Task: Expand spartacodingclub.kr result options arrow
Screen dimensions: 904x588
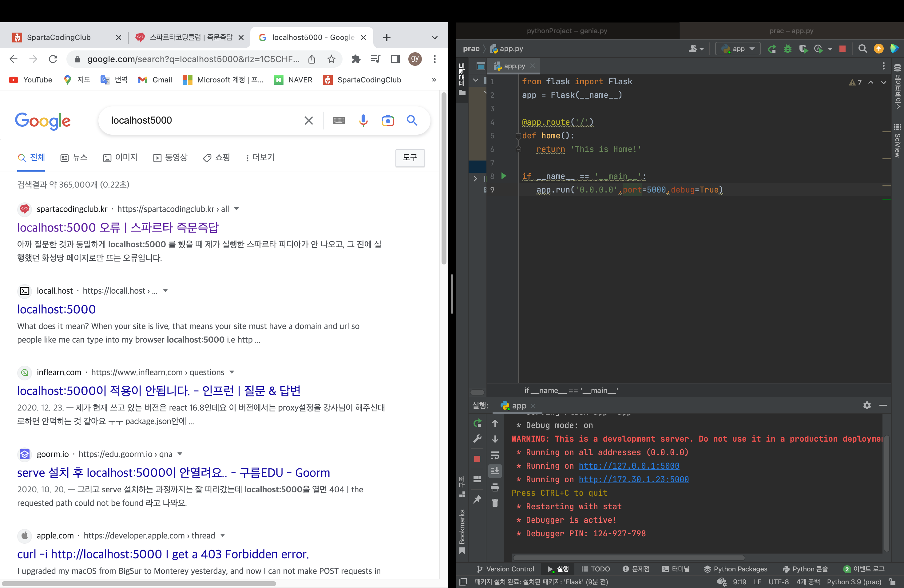Action: point(236,209)
